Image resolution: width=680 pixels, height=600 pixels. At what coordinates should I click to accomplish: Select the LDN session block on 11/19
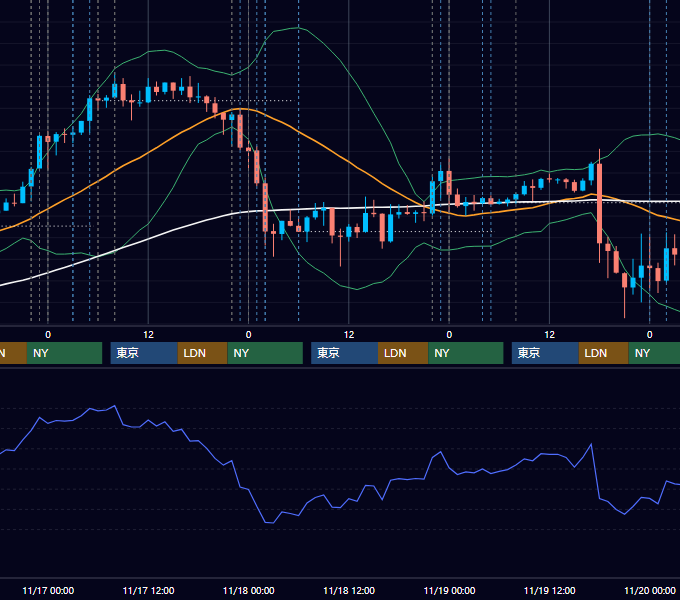coord(604,353)
